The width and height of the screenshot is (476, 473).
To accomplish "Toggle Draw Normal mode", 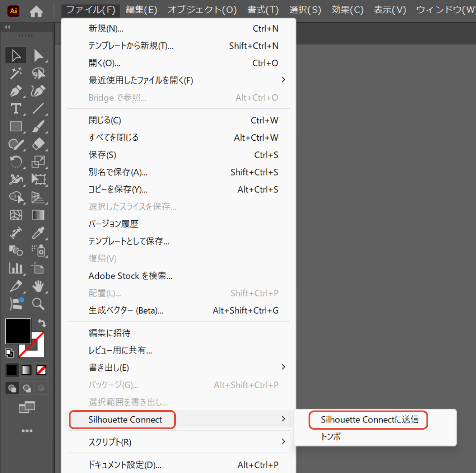I will pyautogui.click(x=12, y=388).
